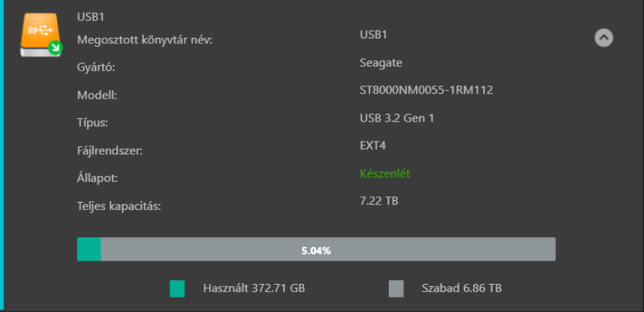644x312 pixels.
Task: Click the Szabad 6.86 TB label
Action: pyautogui.click(x=461, y=288)
